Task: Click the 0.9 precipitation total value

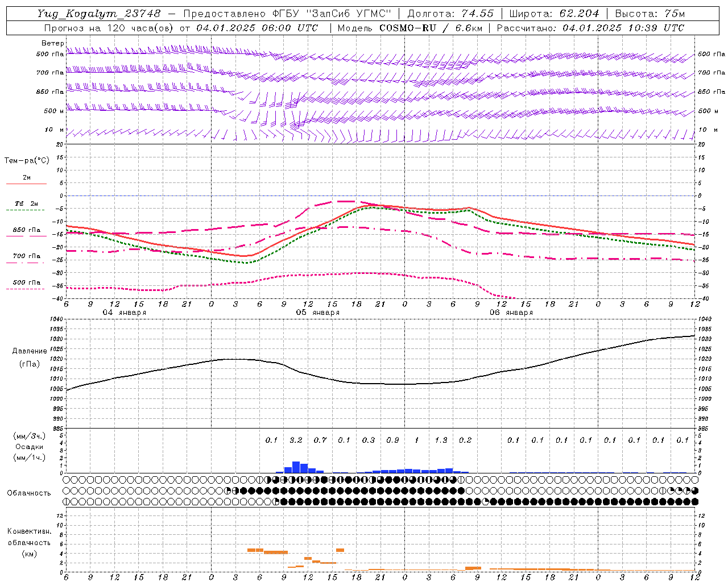Action: [x=392, y=440]
